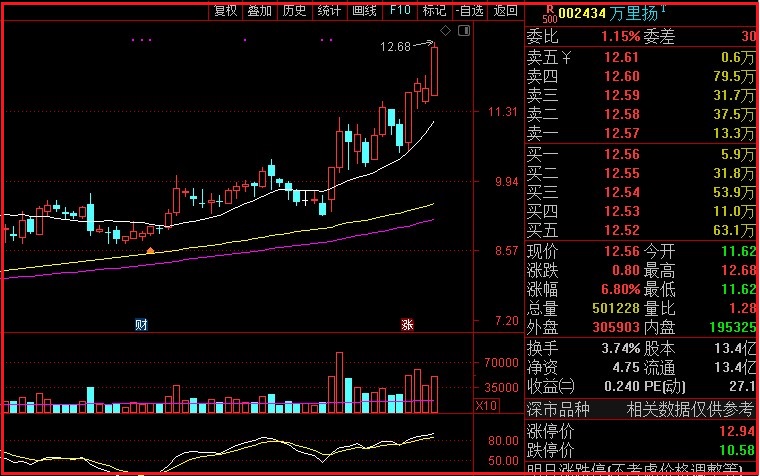Click the 12.68 high price label on chart

[395, 47]
